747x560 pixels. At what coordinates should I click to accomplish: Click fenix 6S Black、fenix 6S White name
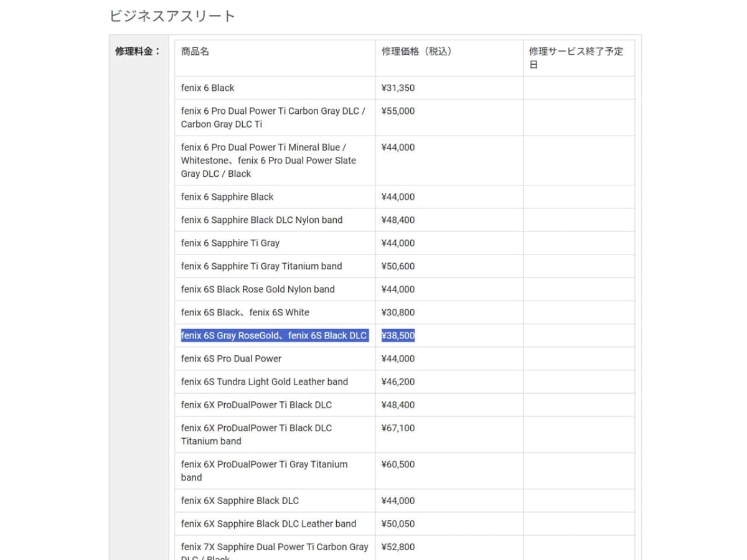(x=245, y=312)
